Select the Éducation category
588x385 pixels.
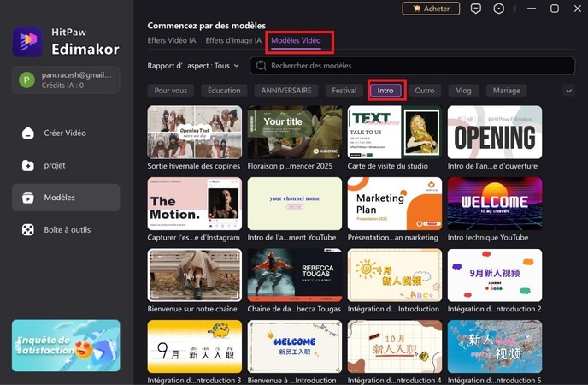[224, 91]
